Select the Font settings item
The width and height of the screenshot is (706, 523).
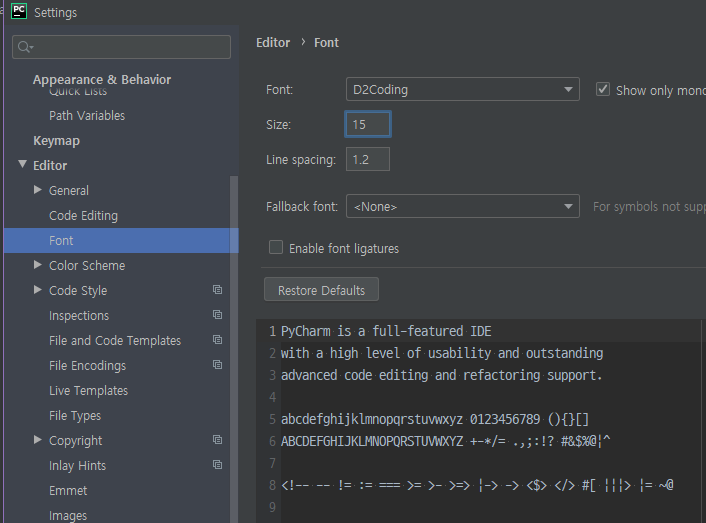pos(121,240)
